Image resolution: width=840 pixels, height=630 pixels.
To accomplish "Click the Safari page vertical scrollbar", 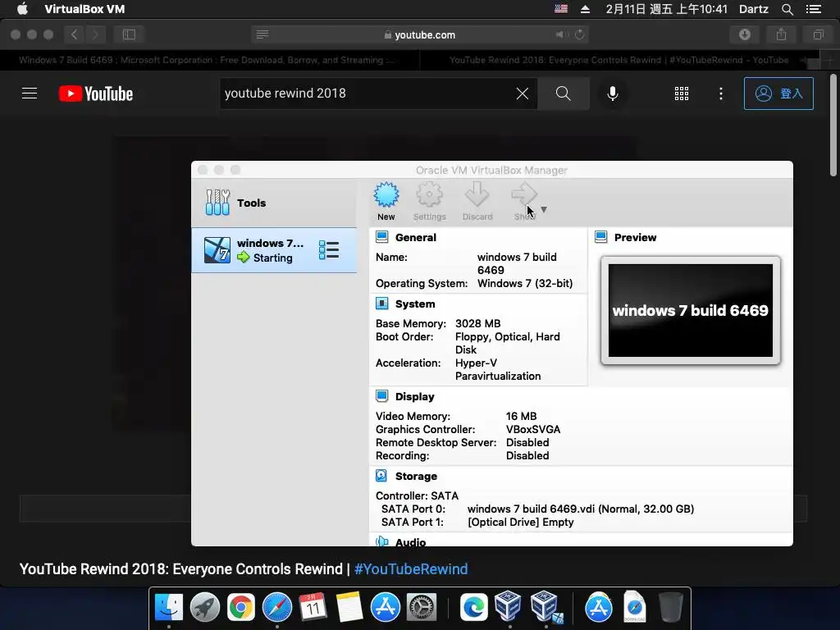I will point(833,126).
